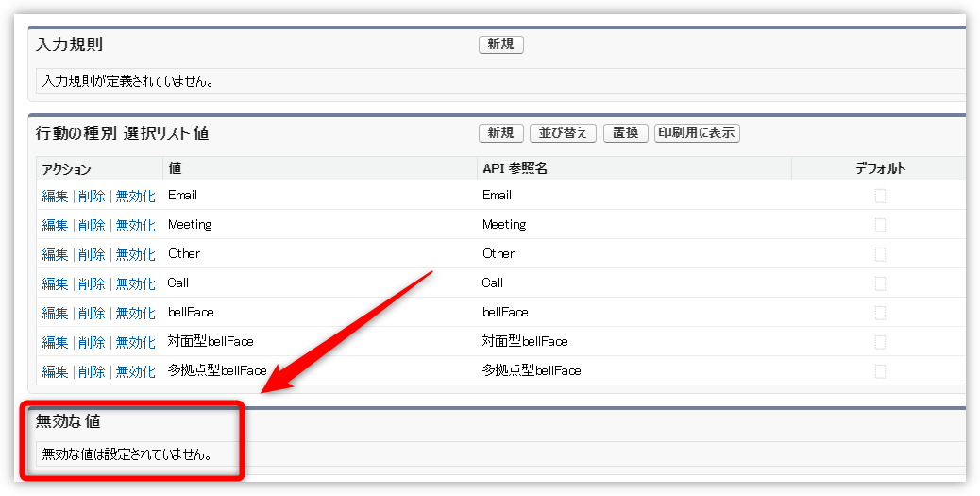Select Meeting in the 値 column
Image resolution: width=980 pixels, height=496 pixels.
tap(190, 225)
